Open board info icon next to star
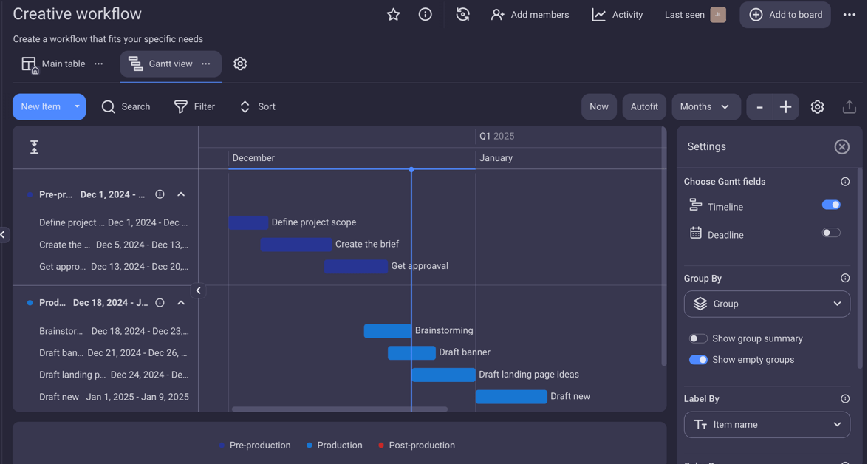This screenshot has width=868, height=464. pyautogui.click(x=426, y=15)
